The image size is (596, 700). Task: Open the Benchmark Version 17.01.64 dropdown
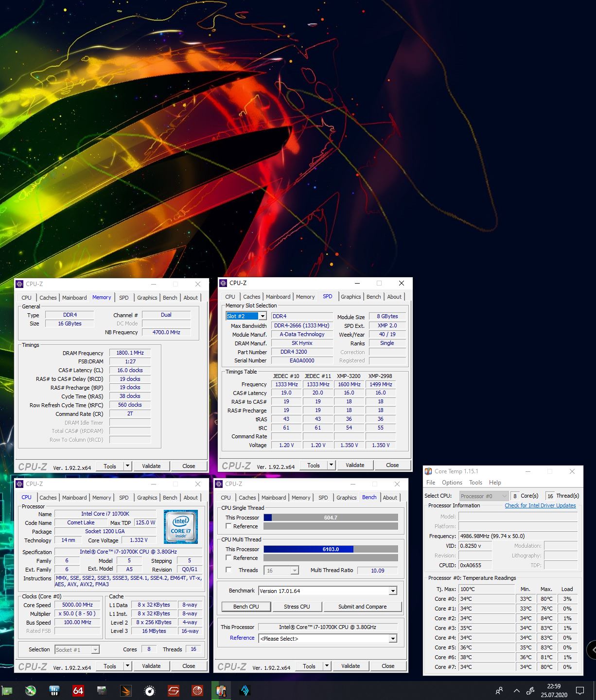(x=328, y=591)
